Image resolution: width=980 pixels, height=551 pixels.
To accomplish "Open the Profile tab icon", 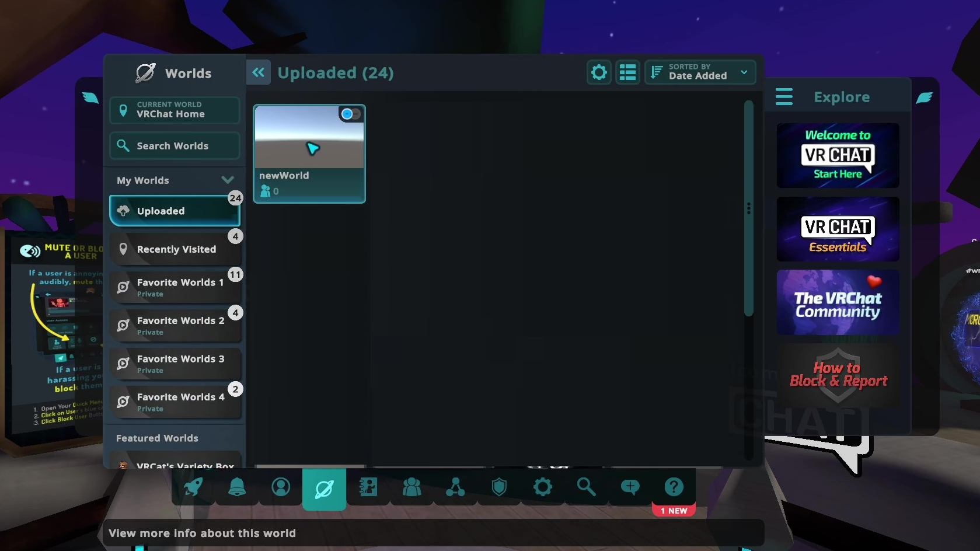I will pos(281,487).
